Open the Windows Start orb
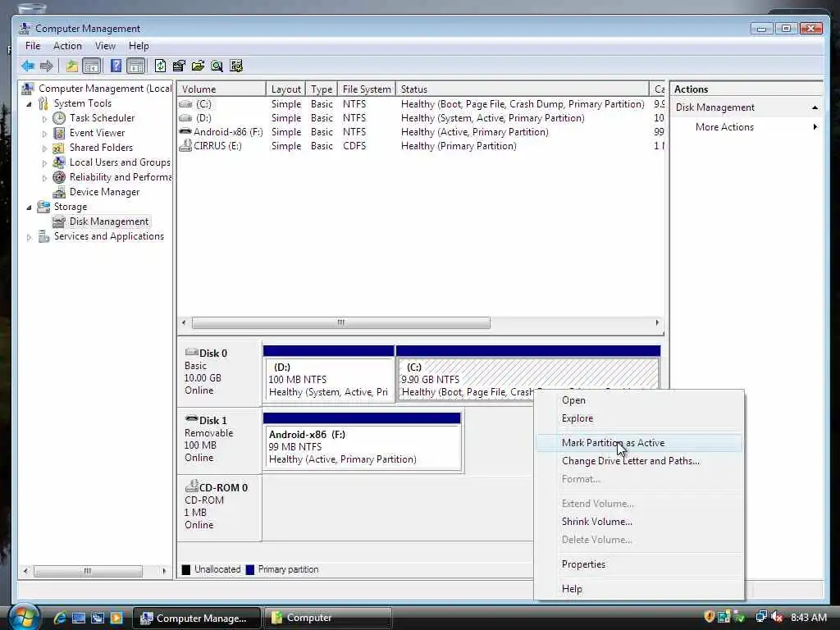This screenshot has width=840, height=630. click(x=24, y=618)
